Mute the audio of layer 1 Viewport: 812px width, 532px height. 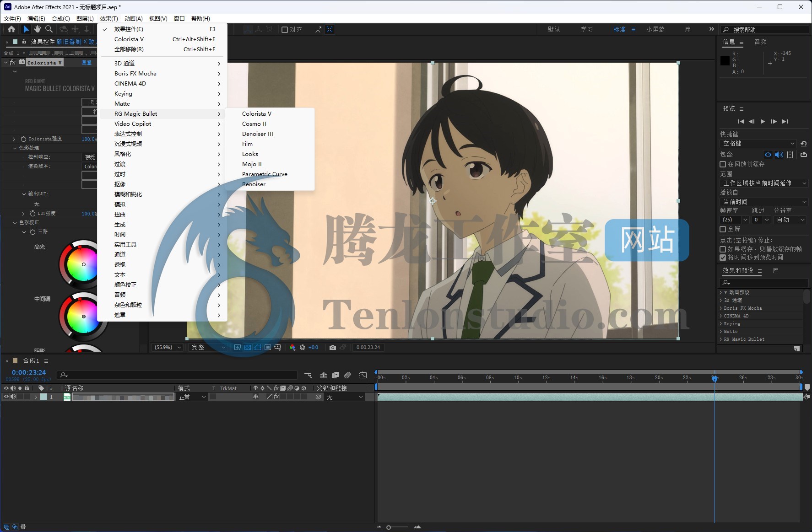coord(13,397)
